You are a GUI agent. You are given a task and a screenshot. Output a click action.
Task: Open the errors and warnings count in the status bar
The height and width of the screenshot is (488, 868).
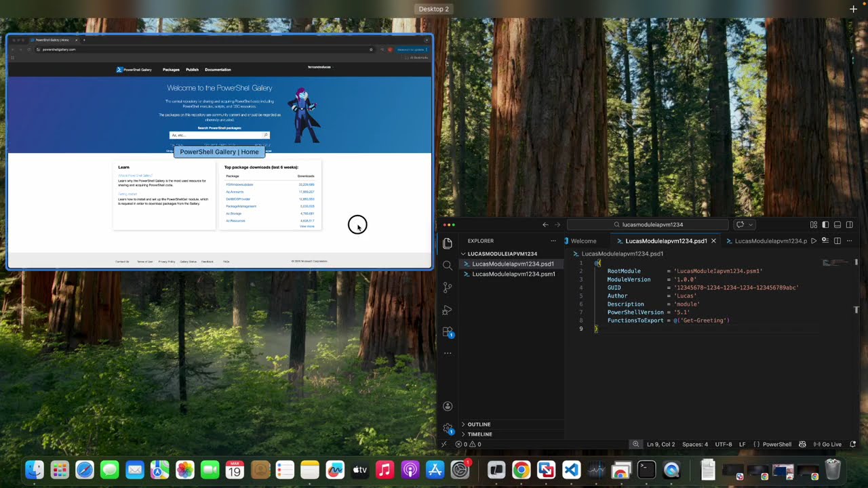(469, 445)
